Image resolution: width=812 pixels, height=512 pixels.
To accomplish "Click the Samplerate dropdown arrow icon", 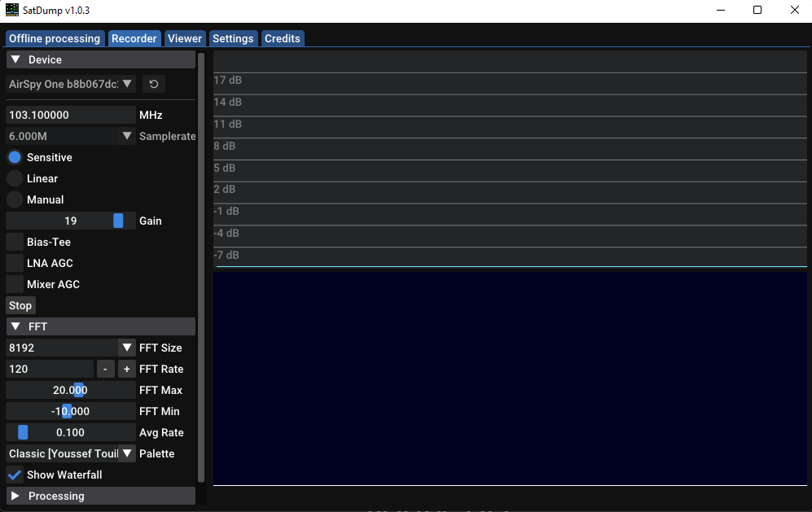I will 127,135.
